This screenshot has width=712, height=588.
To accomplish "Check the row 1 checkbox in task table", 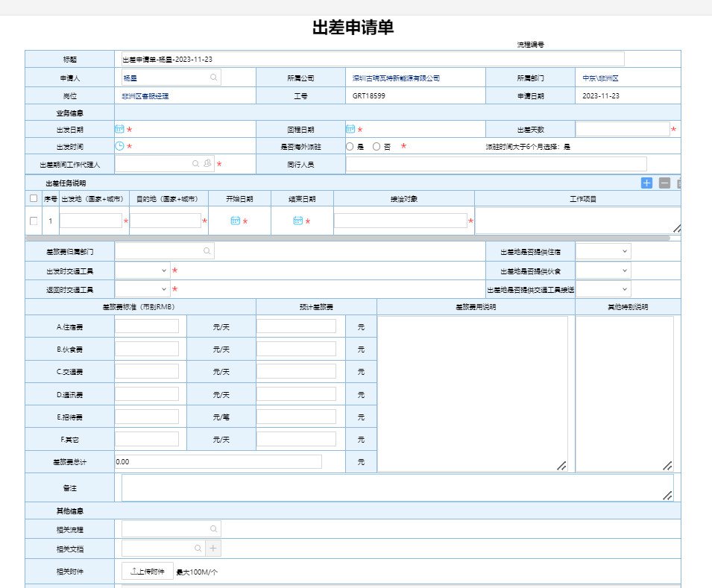I will [x=34, y=221].
